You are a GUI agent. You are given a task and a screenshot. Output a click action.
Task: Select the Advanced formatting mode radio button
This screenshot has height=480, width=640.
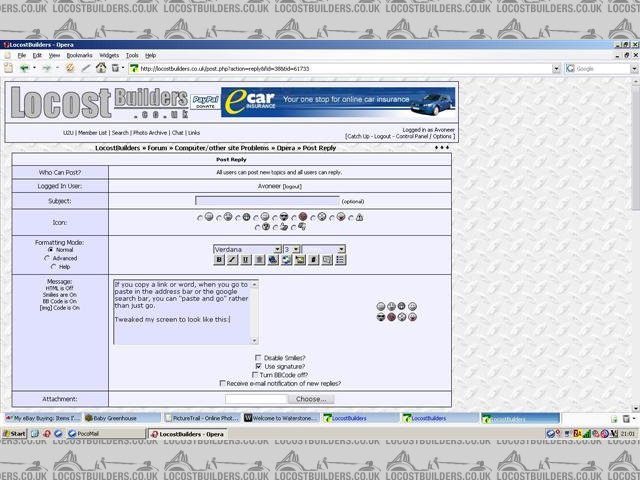(x=47, y=258)
